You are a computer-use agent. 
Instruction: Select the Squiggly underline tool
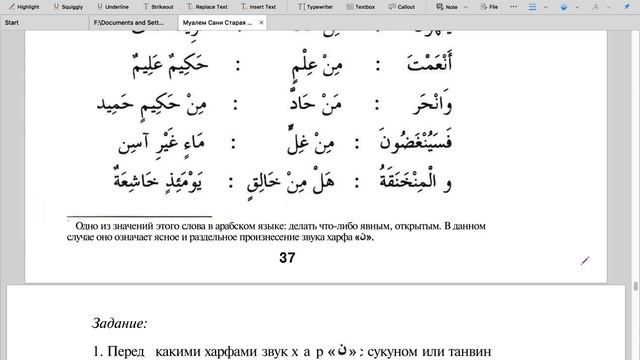click(68, 7)
